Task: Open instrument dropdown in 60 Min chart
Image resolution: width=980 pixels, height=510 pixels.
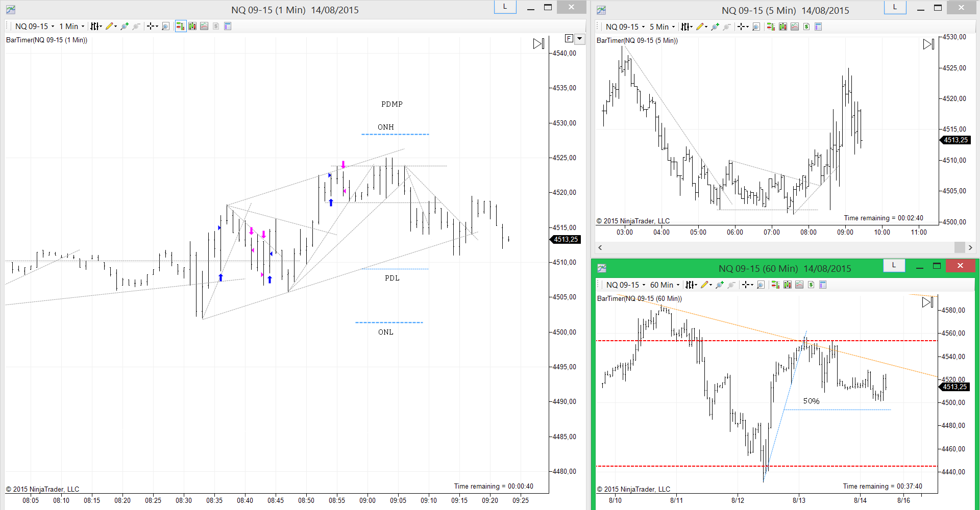Action: pos(626,285)
